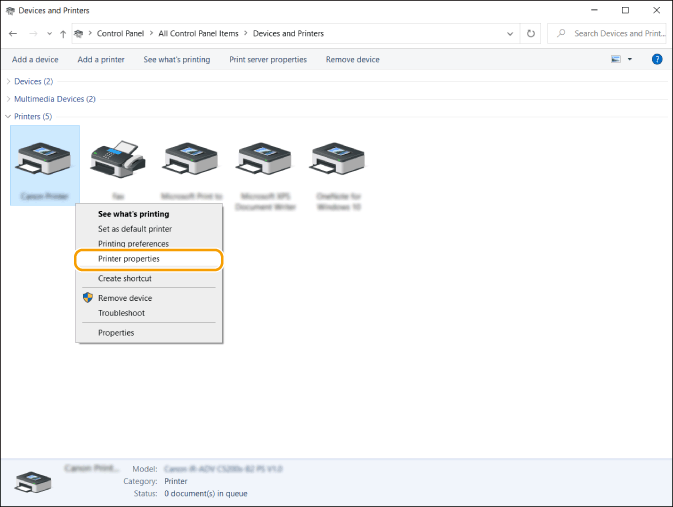Refresh the Devices and Printers view

(530, 33)
